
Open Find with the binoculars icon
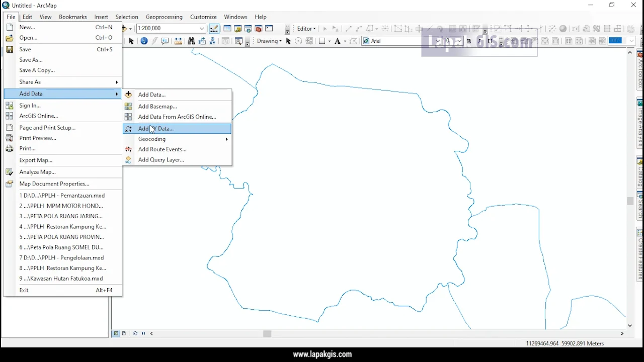[191, 41]
